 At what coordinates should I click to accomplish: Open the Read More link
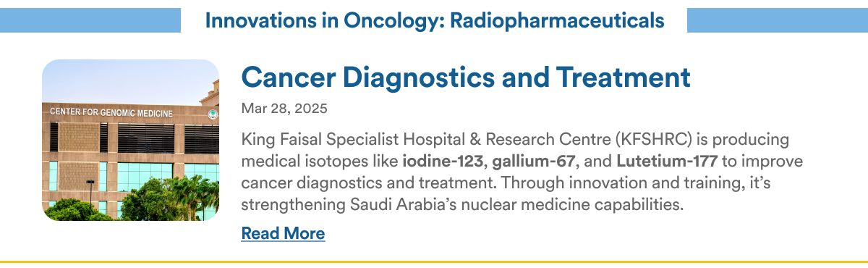coord(283,233)
